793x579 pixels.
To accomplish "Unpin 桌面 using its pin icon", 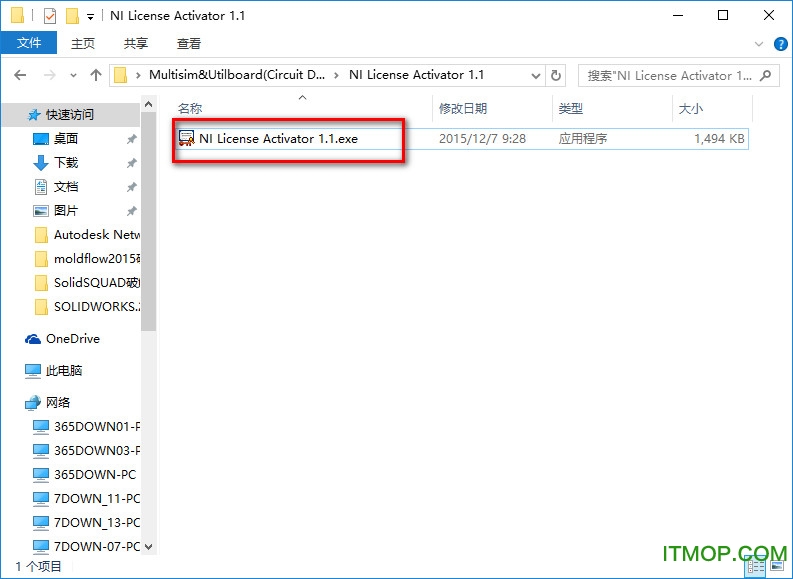I will point(131,139).
